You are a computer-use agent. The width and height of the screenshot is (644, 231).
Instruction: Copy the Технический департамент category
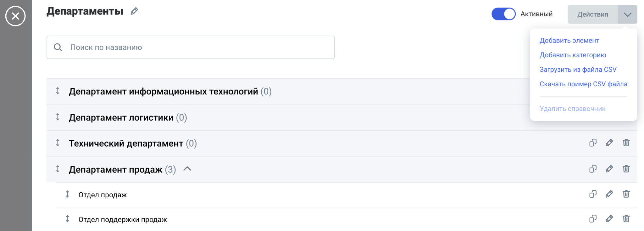click(593, 143)
